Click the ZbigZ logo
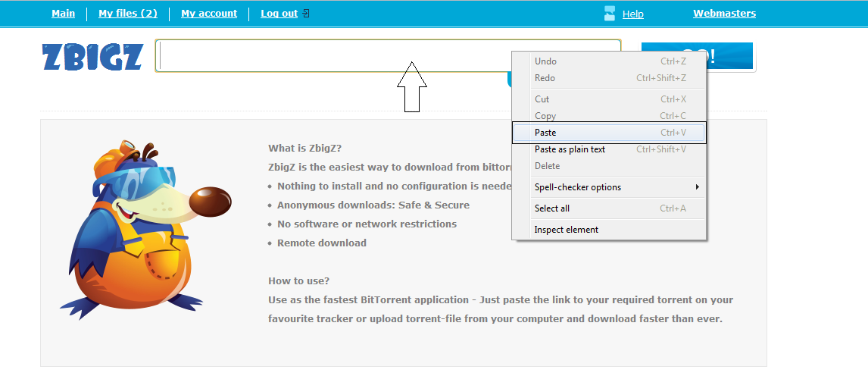868x376 pixels. pyautogui.click(x=92, y=57)
